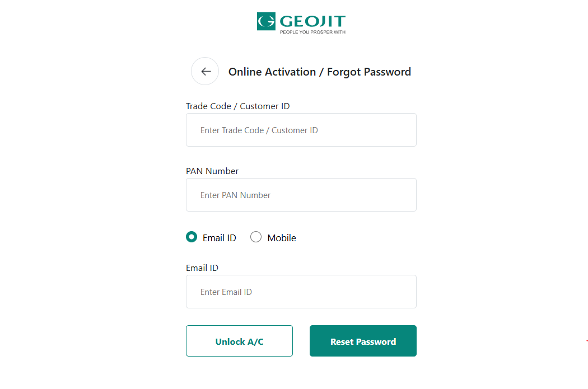This screenshot has width=588, height=389.
Task: Select the Email ID radio button
Action: pyautogui.click(x=192, y=237)
